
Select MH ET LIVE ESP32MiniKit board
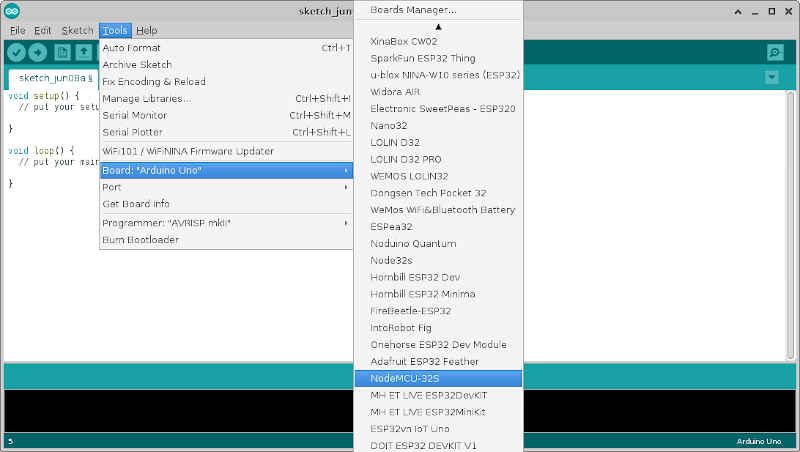point(438,412)
